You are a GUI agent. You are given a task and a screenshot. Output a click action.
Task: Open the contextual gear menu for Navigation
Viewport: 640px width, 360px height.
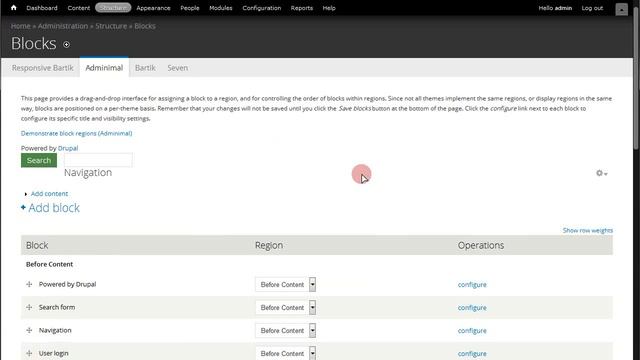pos(601,173)
